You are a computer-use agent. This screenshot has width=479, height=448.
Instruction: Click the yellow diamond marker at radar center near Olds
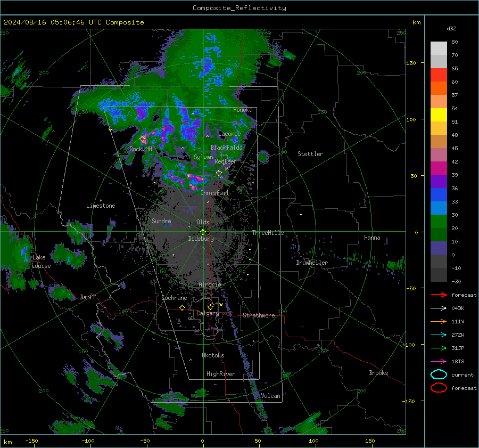[x=203, y=232]
